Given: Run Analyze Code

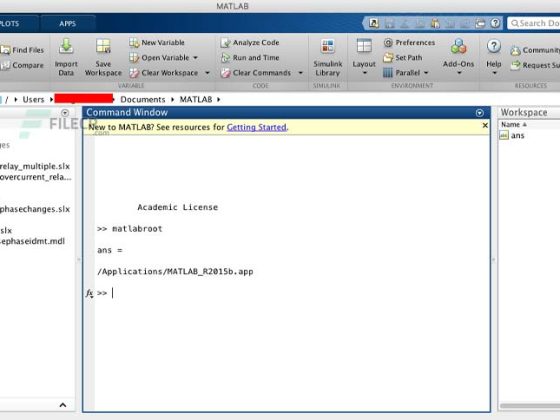Looking at the screenshot, I should point(250,42).
